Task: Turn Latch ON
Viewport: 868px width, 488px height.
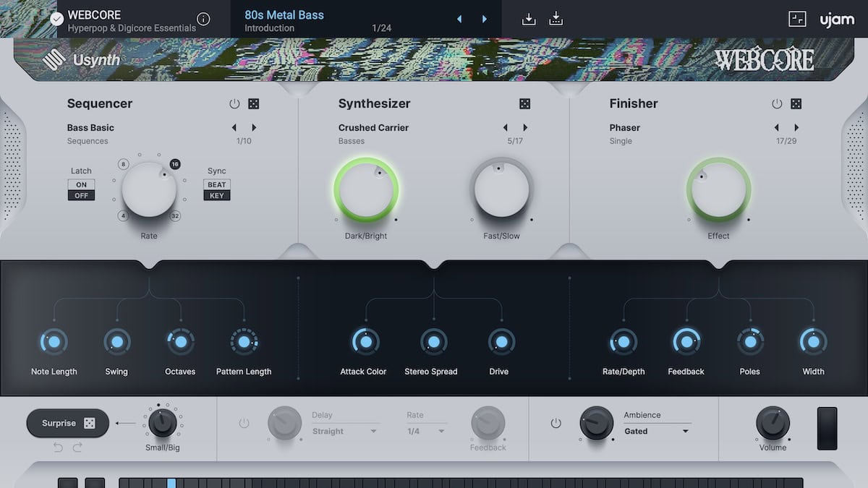Action: 81,184
